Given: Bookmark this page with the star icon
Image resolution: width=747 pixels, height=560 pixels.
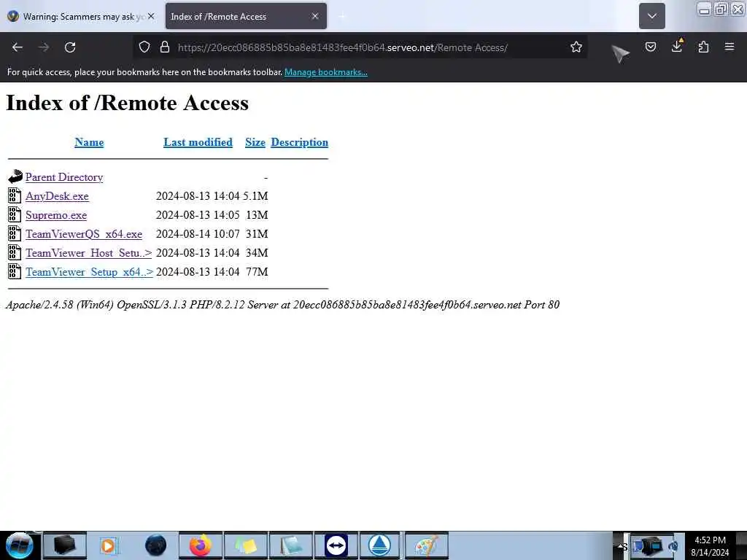Looking at the screenshot, I should [576, 47].
